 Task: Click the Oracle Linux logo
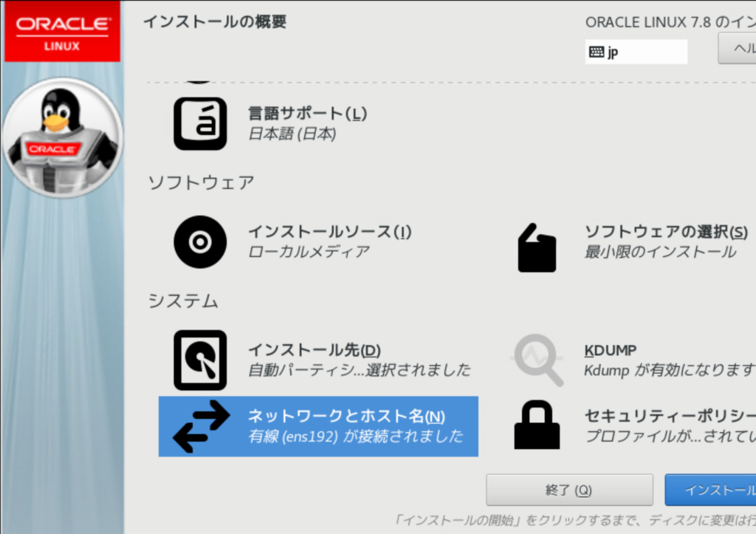tap(62, 31)
